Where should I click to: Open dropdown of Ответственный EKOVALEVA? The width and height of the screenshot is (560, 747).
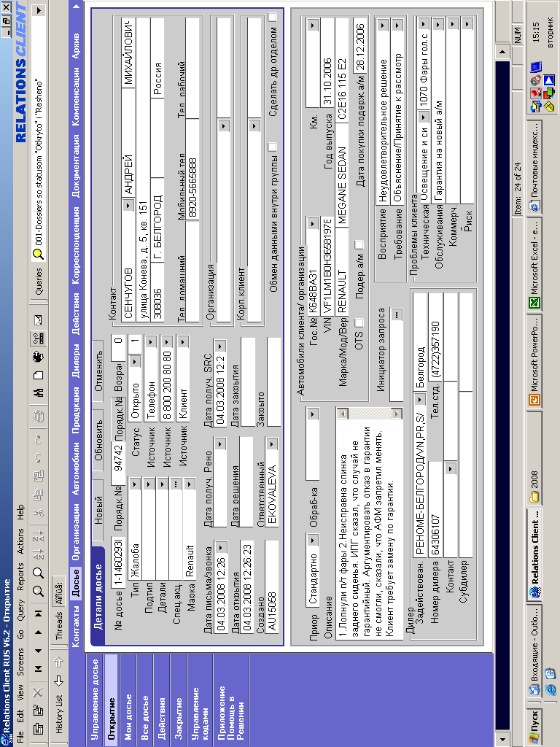(x=271, y=444)
